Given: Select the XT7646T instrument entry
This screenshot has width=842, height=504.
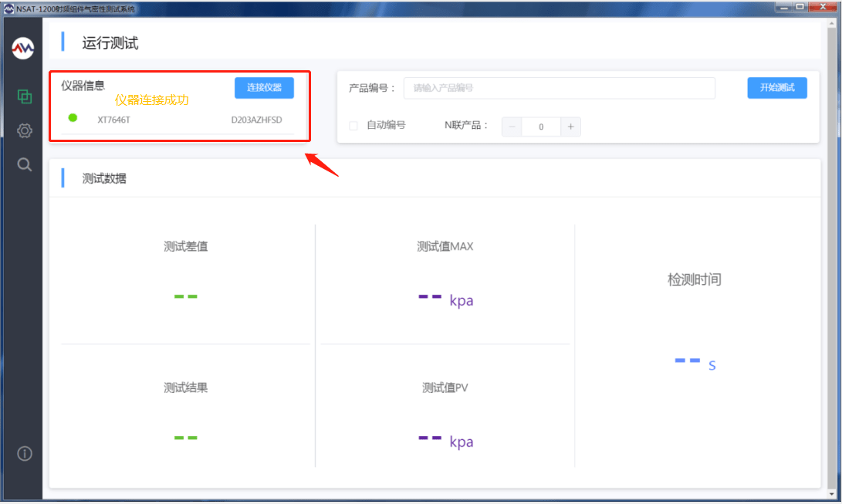Looking at the screenshot, I should tap(113, 120).
